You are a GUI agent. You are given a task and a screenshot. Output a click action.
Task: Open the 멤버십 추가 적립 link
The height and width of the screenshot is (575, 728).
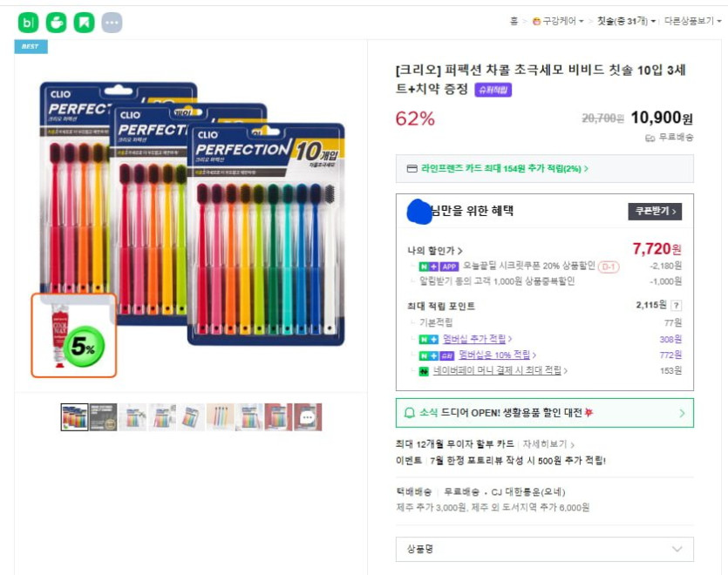(476, 339)
